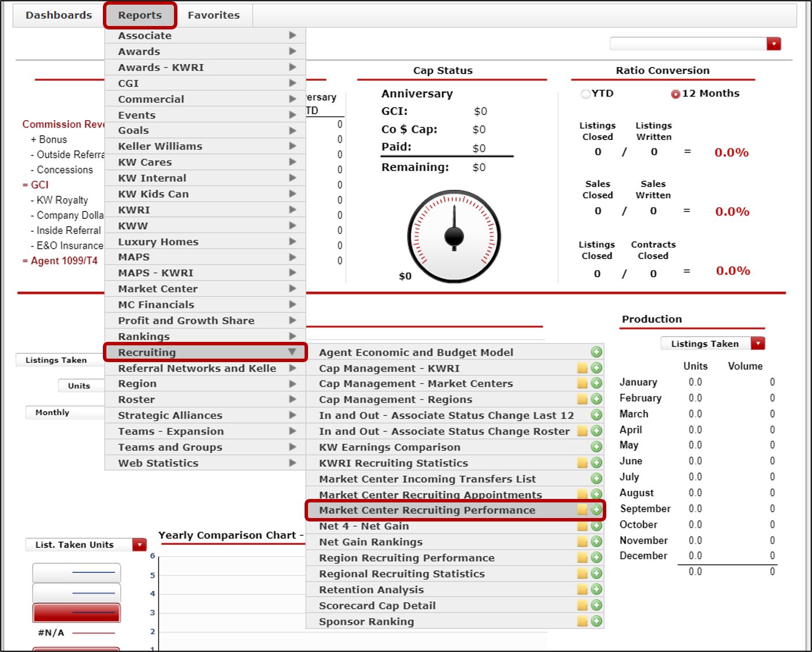Open the Monthly dropdown
This screenshot has width=812, height=652.
(65, 412)
